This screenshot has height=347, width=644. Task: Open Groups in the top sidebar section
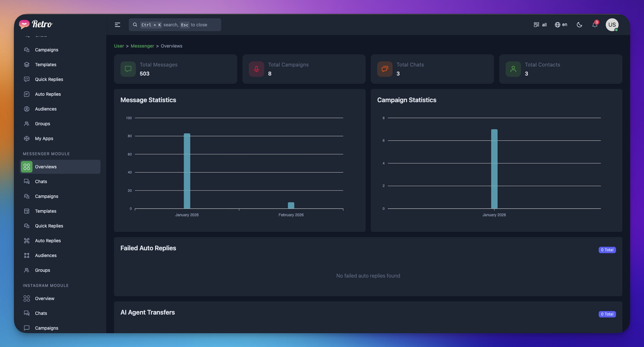tap(60, 124)
